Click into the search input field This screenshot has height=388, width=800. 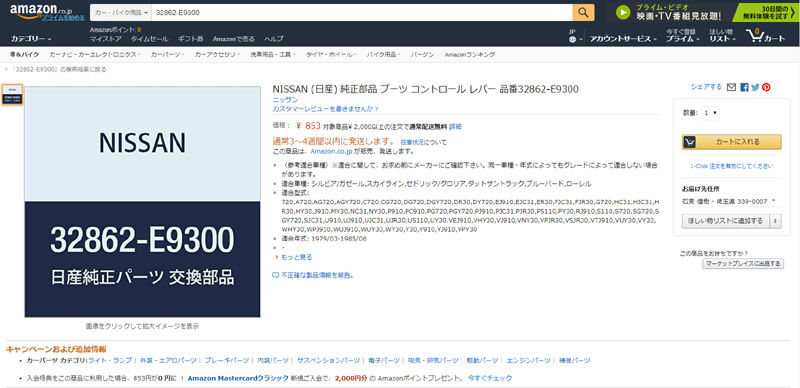click(x=362, y=13)
